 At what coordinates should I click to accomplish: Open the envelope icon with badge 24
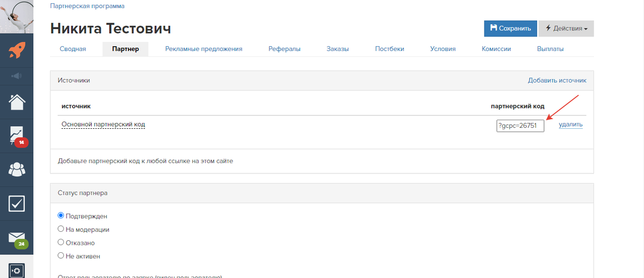click(x=17, y=237)
